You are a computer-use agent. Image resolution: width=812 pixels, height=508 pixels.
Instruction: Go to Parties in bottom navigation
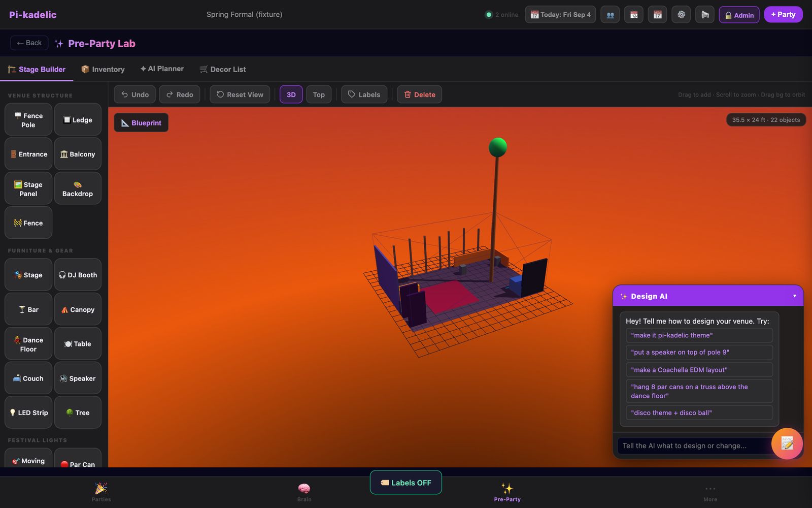coord(101,492)
